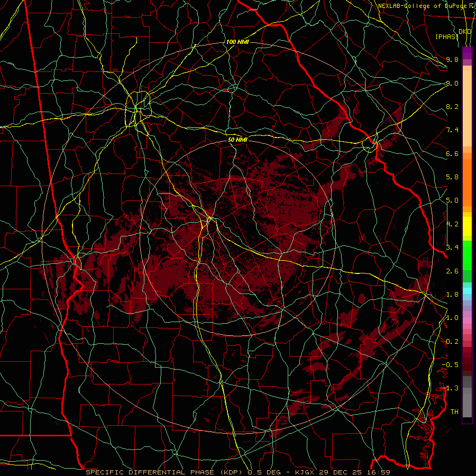The image size is (476, 476).
Task: Click the 6.6 value on the scale
Action: coord(452,153)
